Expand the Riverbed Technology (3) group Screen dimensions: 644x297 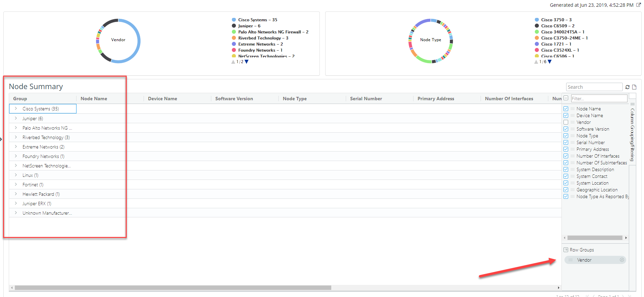16,137
